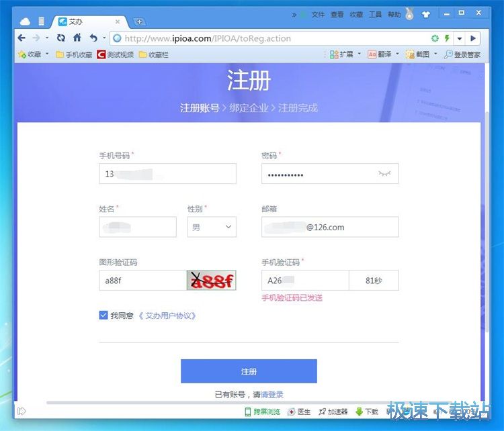504x431 pixels.
Task: Toggle the 我同意 agreement checkbox
Action: pos(103,315)
